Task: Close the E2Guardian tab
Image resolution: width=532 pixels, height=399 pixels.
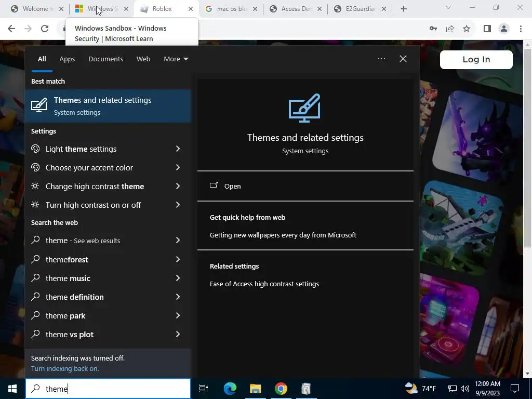Action: click(x=384, y=9)
